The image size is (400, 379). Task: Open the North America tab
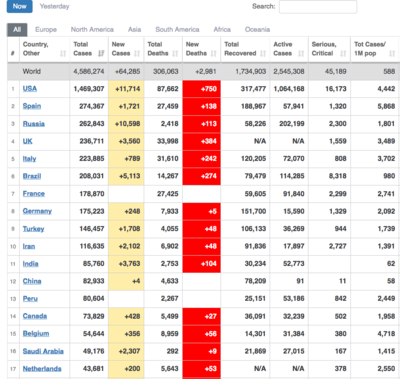[x=92, y=29]
